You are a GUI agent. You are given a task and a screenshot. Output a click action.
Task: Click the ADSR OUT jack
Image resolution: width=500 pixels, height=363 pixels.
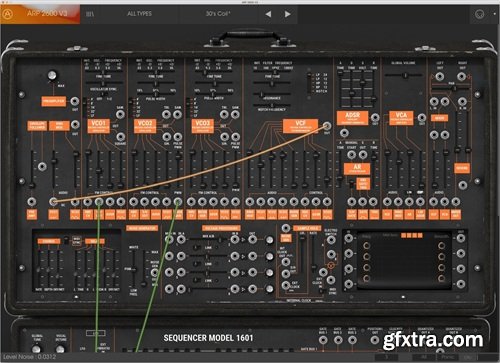pyautogui.click(x=375, y=117)
